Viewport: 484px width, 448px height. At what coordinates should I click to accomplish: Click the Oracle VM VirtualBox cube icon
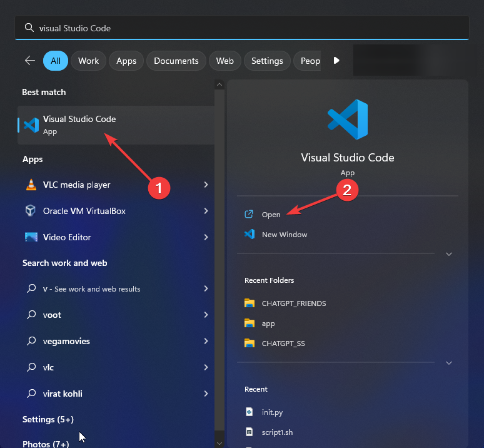pos(31,211)
